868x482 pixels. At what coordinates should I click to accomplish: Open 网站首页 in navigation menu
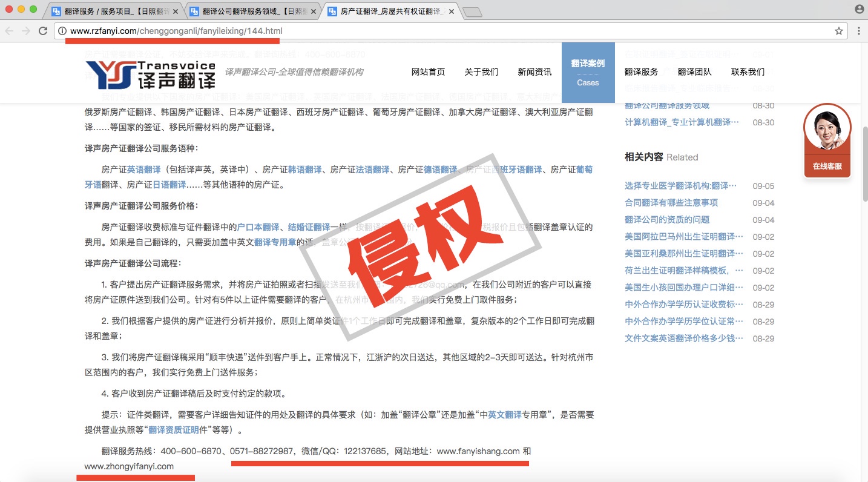point(428,72)
